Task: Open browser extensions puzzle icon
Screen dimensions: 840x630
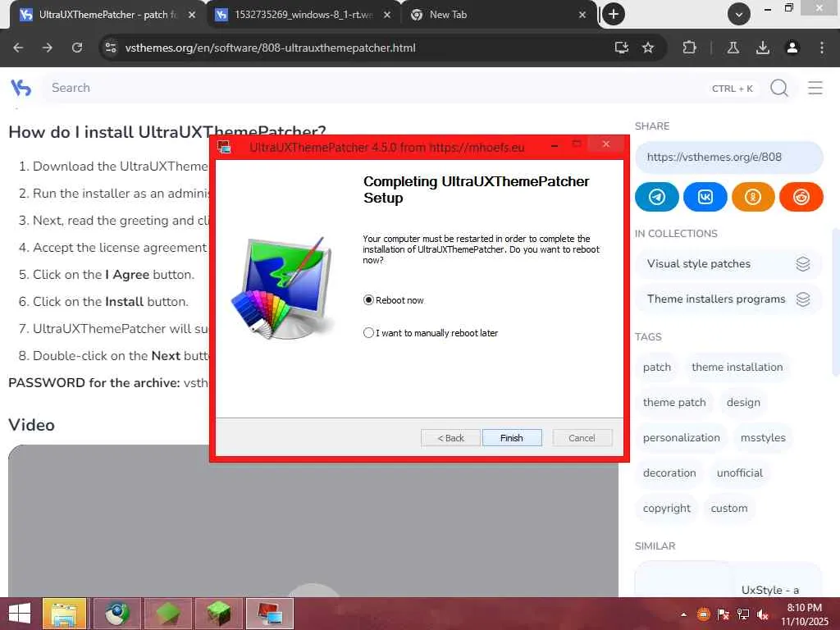Action: (x=689, y=48)
